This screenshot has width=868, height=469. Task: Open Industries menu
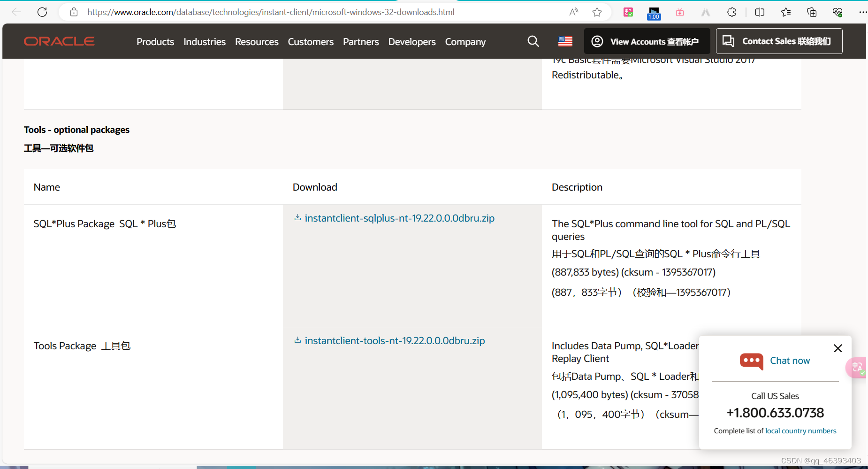click(x=205, y=42)
